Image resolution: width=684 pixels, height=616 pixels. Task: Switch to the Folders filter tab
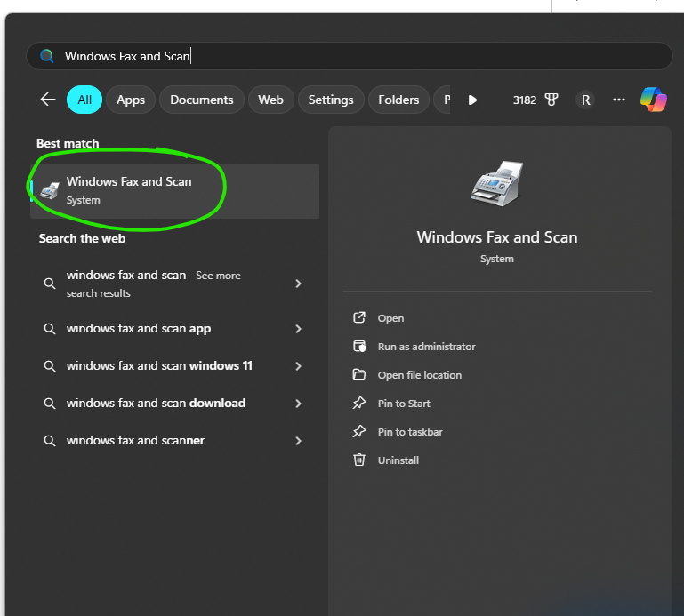pyautogui.click(x=398, y=100)
